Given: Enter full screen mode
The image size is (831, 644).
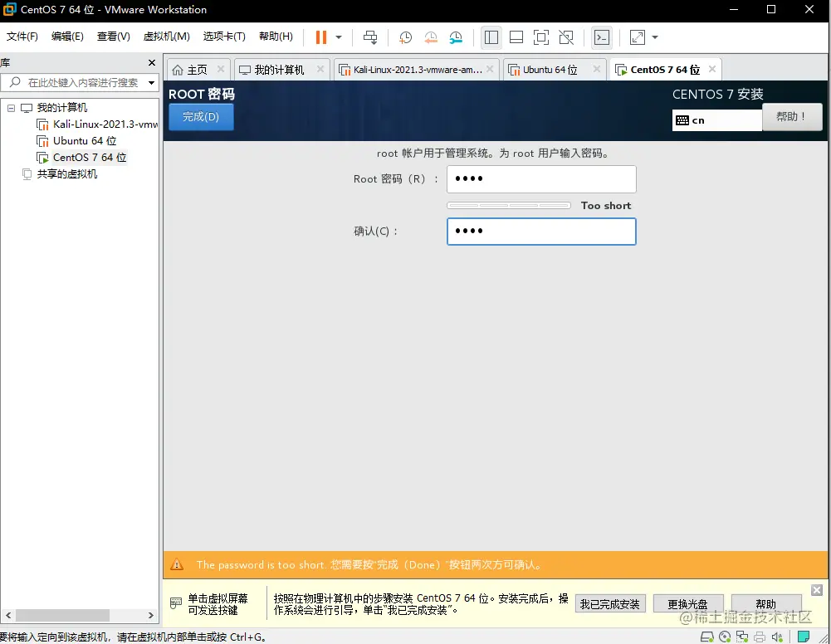Looking at the screenshot, I should (x=541, y=37).
